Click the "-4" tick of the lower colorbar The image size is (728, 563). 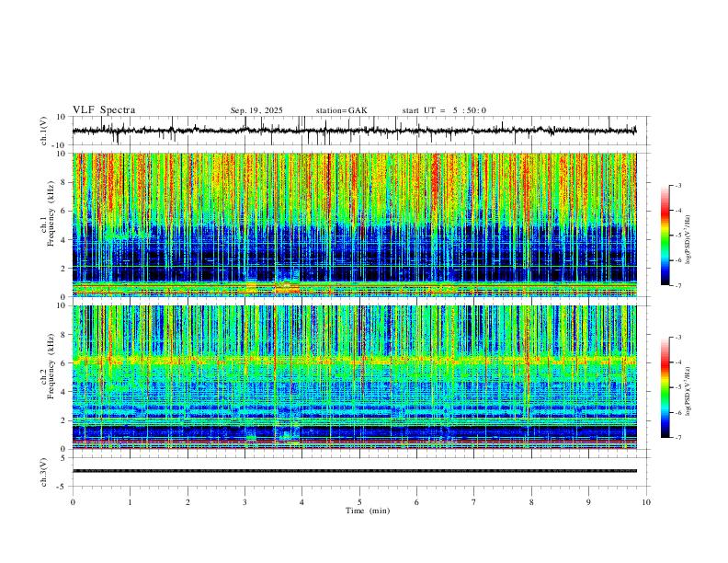tap(677, 362)
